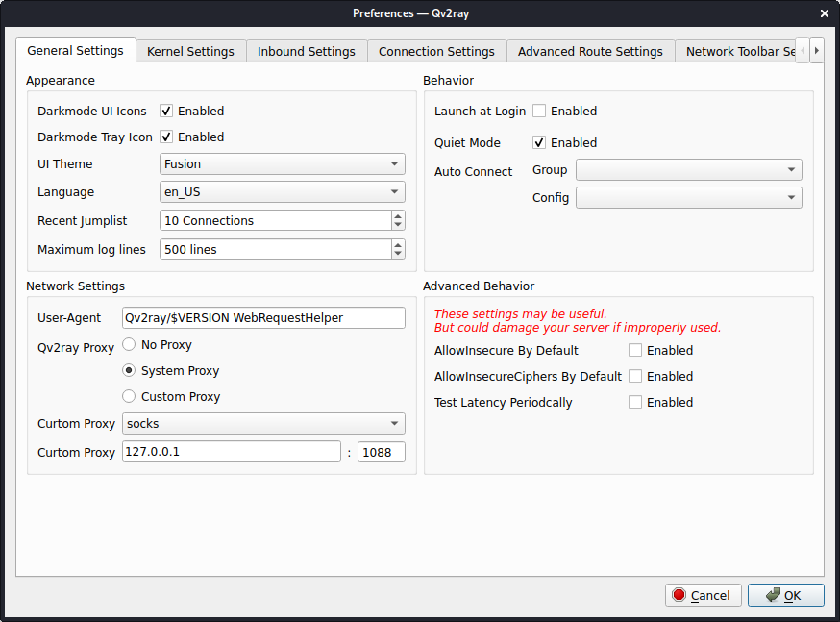Increase Maximum log lines with the up stepper

pos(397,244)
